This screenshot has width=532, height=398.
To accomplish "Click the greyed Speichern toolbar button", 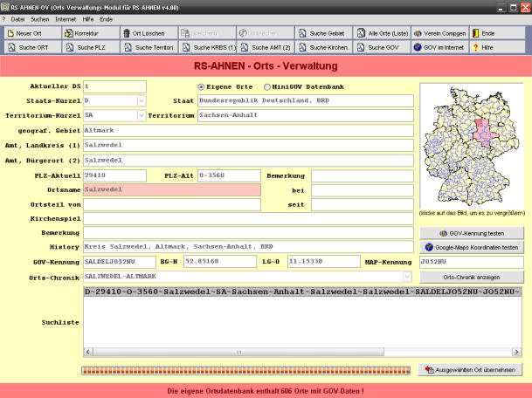I will click(207, 33).
